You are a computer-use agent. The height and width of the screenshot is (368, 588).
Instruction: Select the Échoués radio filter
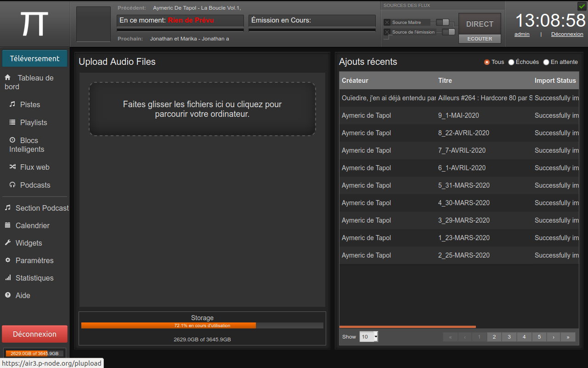(511, 62)
